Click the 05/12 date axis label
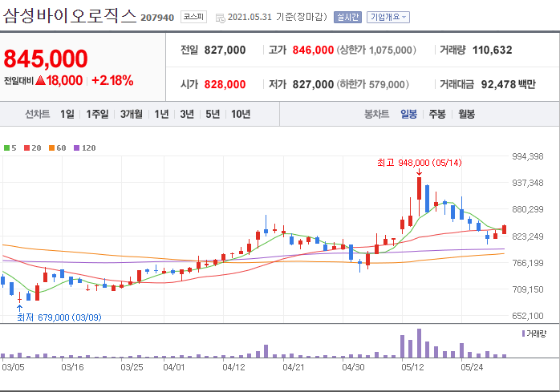 click(x=412, y=367)
